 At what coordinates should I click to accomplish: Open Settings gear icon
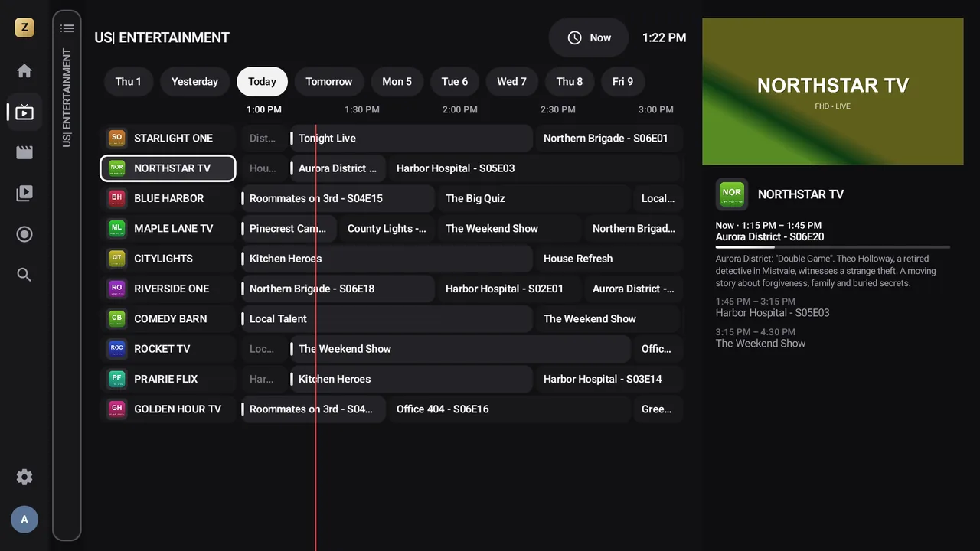(24, 477)
